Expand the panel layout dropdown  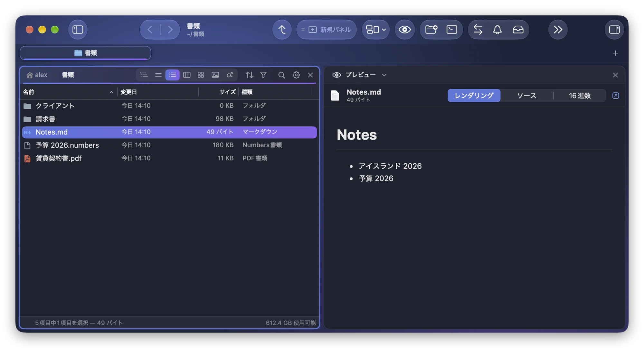376,30
